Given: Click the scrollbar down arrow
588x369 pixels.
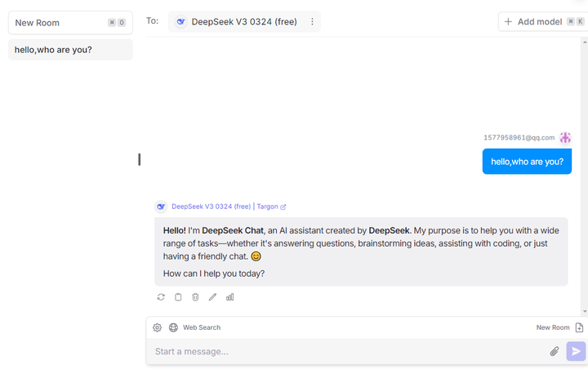Looking at the screenshot, I should (585, 312).
